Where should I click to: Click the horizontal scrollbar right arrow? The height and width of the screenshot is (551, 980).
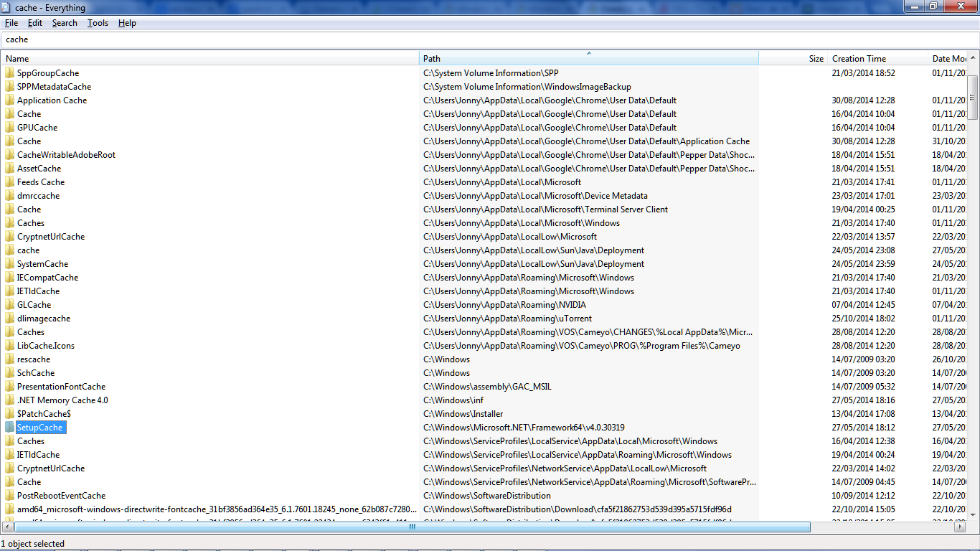coord(961,527)
